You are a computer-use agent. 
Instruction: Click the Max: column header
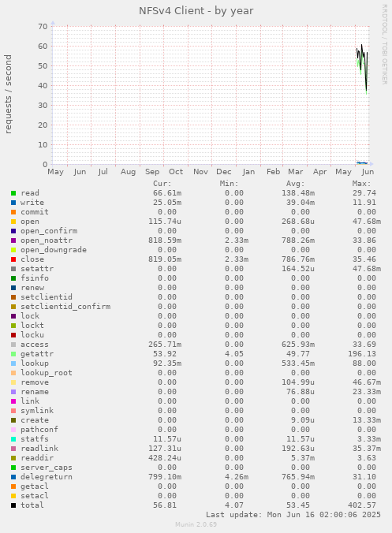point(361,184)
